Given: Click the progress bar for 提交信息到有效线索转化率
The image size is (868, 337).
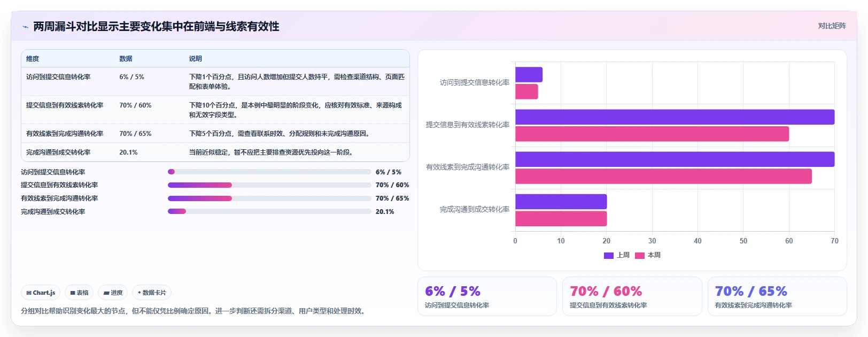Looking at the screenshot, I should tap(269, 185).
